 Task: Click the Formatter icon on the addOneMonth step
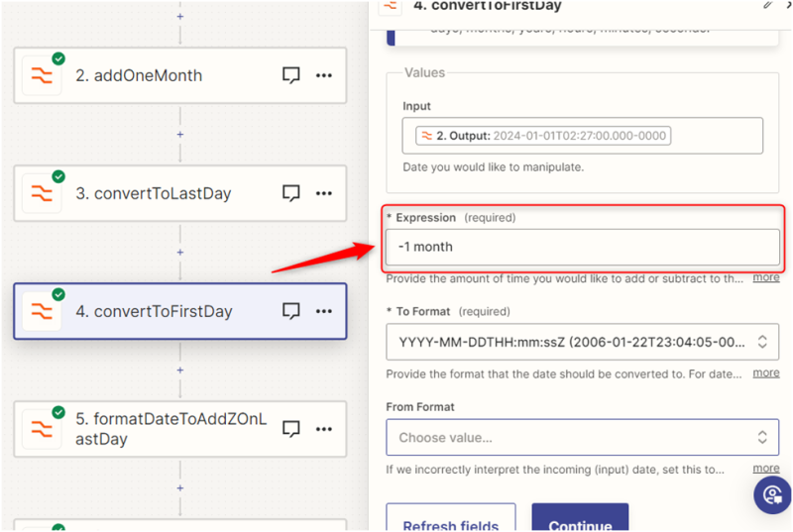pos(42,75)
